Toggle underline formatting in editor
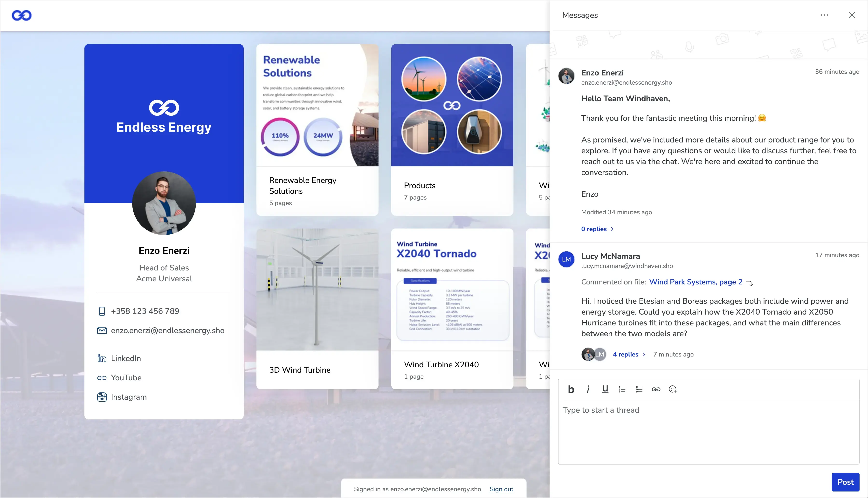Image resolution: width=868 pixels, height=498 pixels. click(x=605, y=389)
